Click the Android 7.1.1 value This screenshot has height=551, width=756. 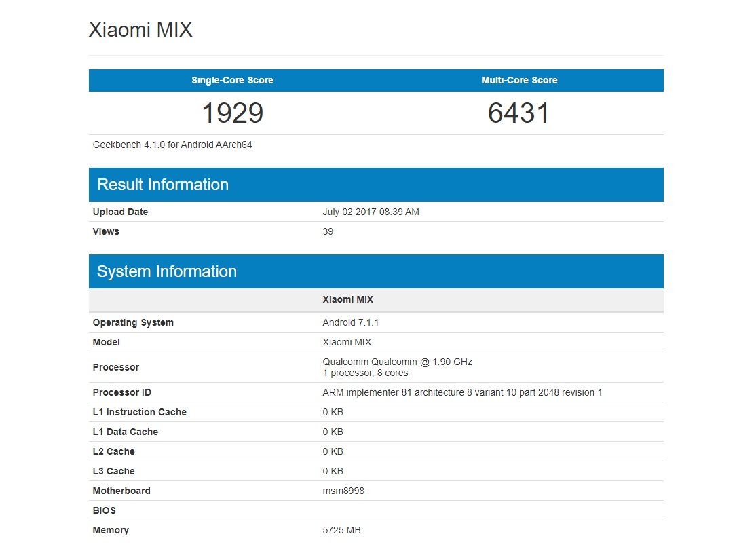click(x=351, y=323)
